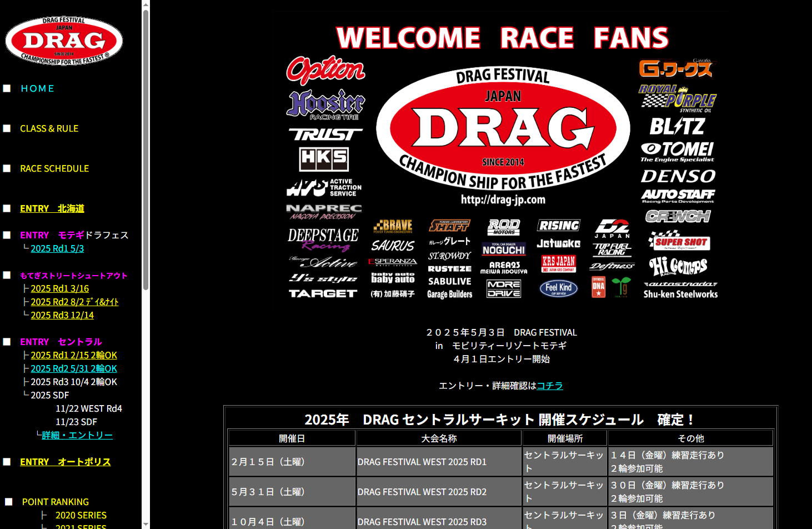This screenshot has width=812, height=529.
Task: Click the SUPER SHOT logo
Action: tap(679, 241)
